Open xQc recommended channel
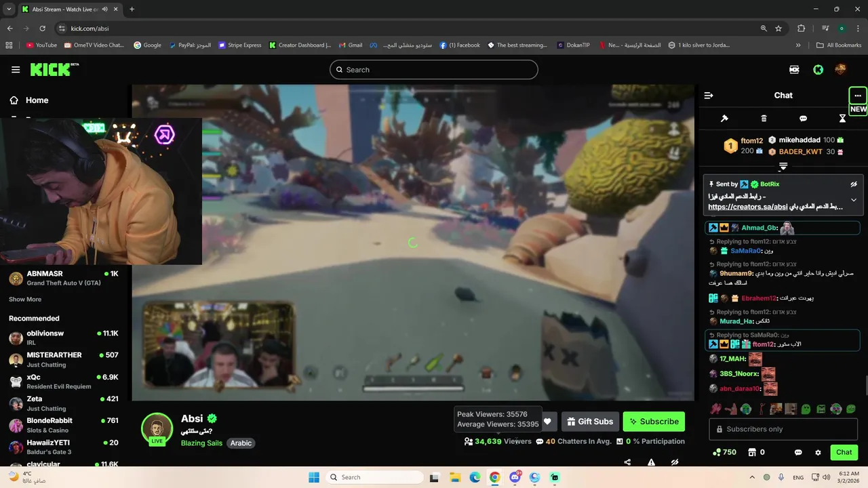868x488 pixels. tap(64, 381)
